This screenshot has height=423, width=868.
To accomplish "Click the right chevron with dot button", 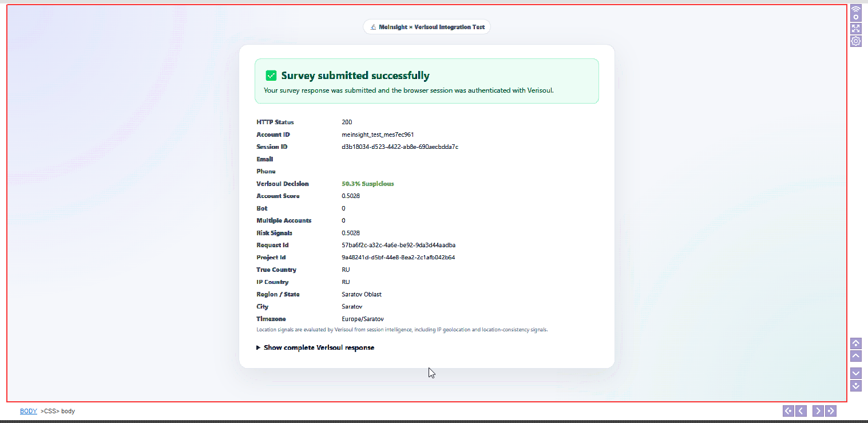I will [831, 410].
